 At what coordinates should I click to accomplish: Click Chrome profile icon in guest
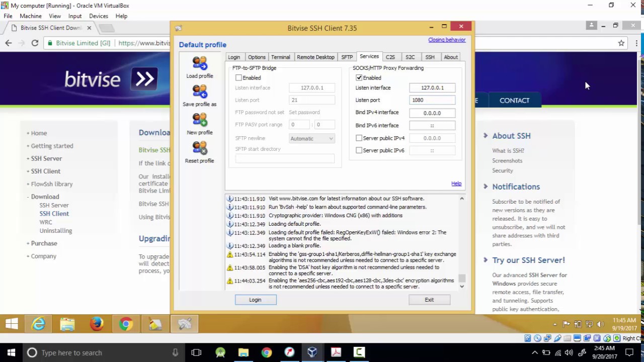591,25
